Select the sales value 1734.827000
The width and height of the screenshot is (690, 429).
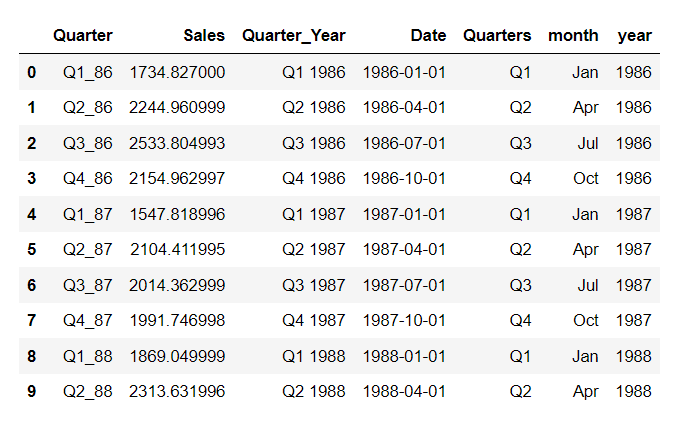[x=177, y=72]
